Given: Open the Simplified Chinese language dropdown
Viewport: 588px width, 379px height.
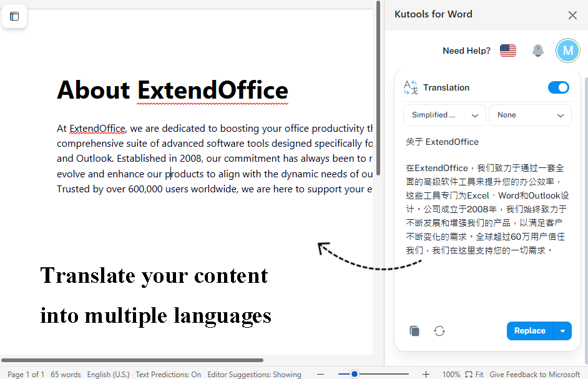Looking at the screenshot, I should pos(444,115).
